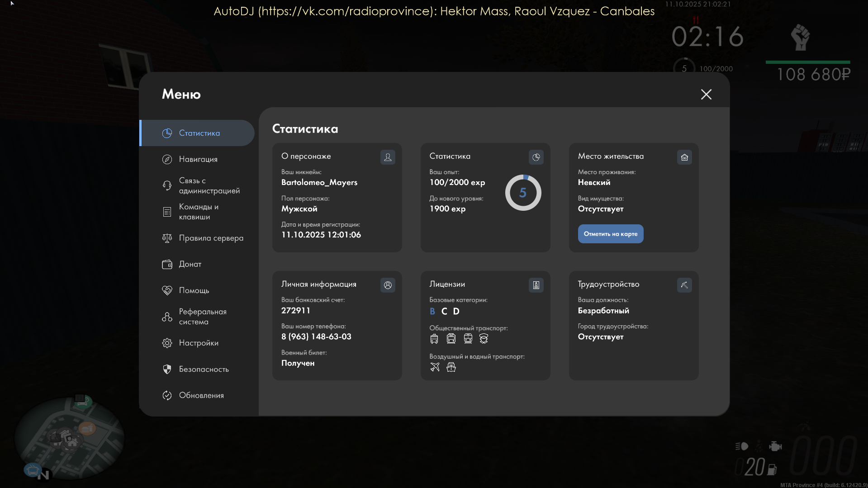
Task: Click the user icon in О персонаже card
Action: coord(388,157)
